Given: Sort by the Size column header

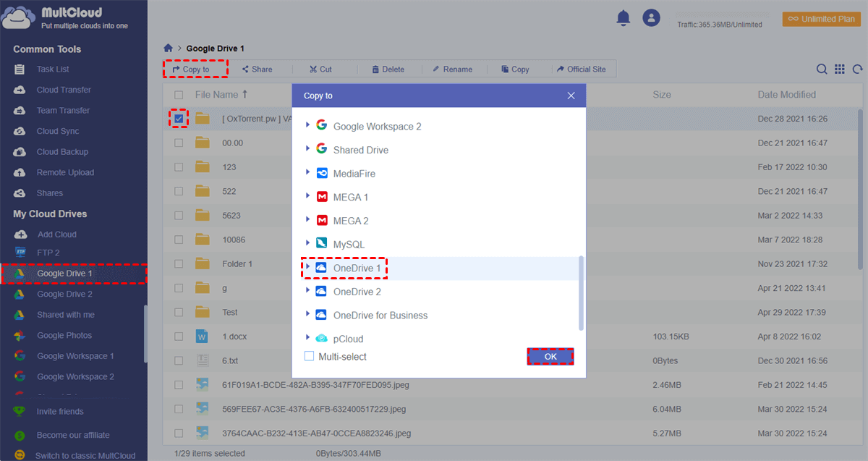Looking at the screenshot, I should pyautogui.click(x=662, y=95).
